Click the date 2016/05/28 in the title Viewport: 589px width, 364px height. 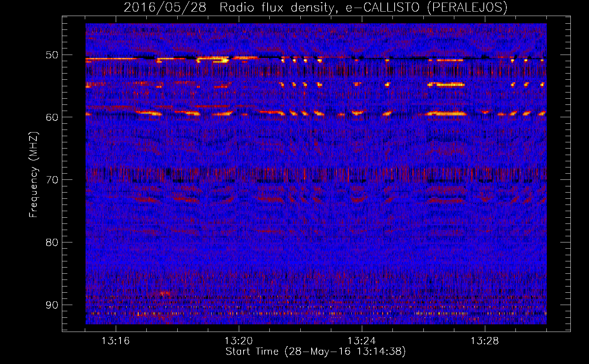click(165, 7)
